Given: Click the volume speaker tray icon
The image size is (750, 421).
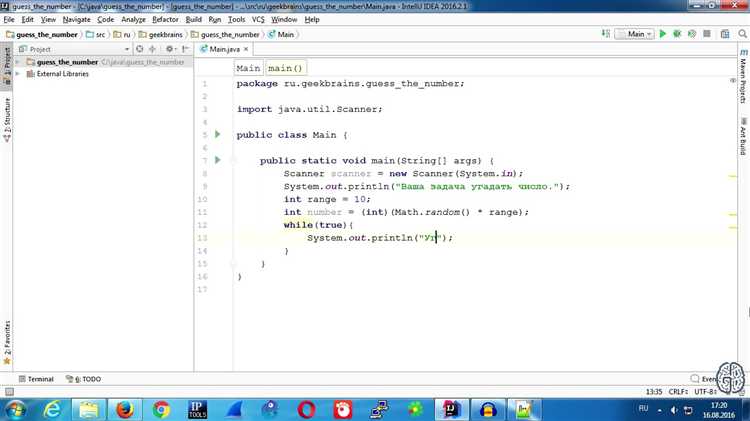Looking at the screenshot, I should click(674, 410).
